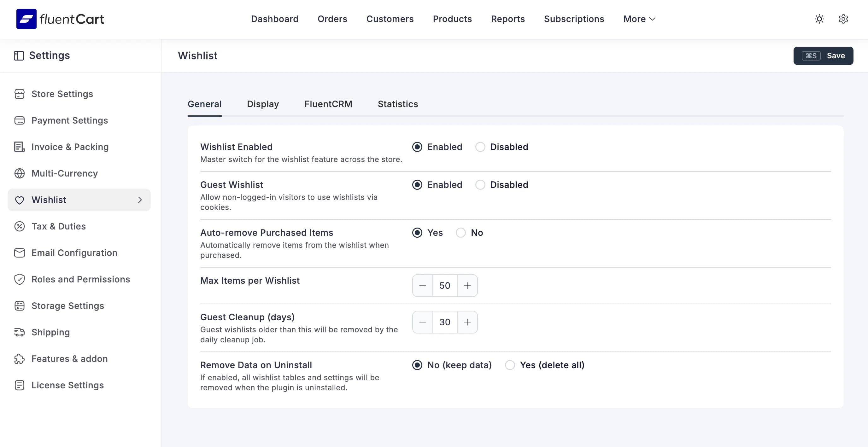Increase Max Items per Wishlist with plus
The height and width of the screenshot is (447, 868).
click(x=467, y=285)
